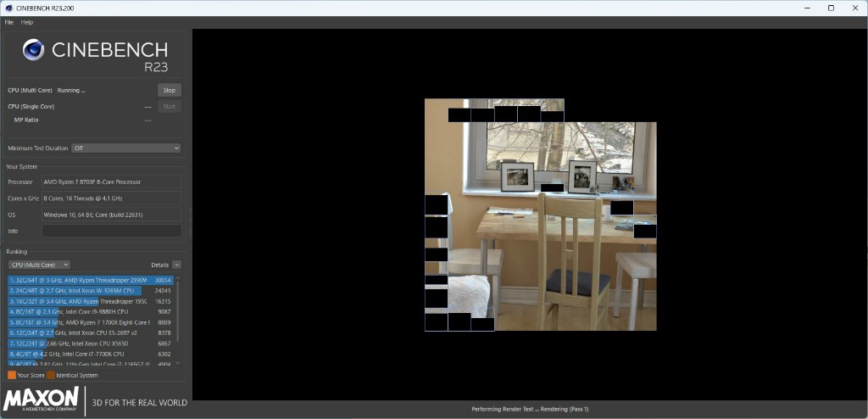
Task: Open the File menu
Action: [x=9, y=22]
